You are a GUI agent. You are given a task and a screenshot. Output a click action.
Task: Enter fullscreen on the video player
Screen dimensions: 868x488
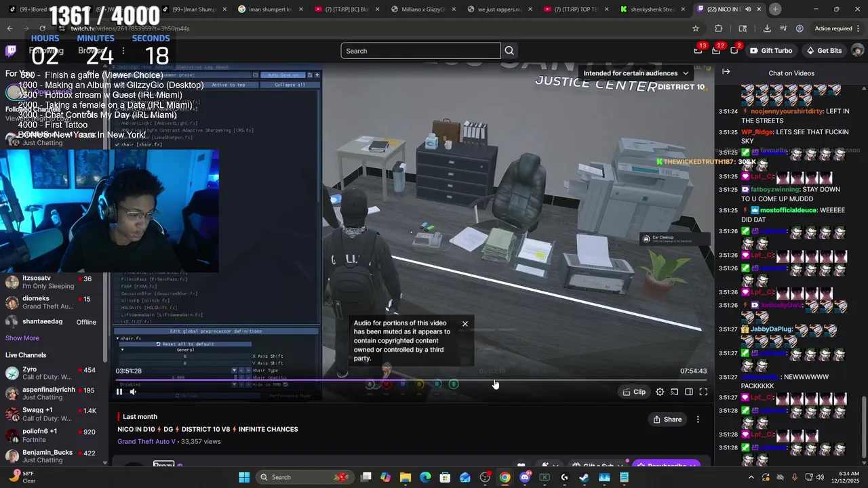(703, 392)
